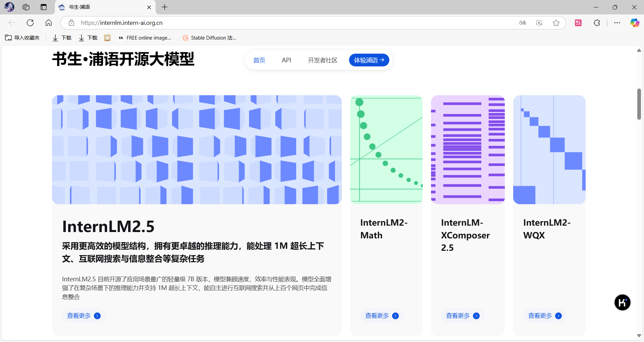Minimize the browser window
Image resolution: width=644 pixels, height=342 pixels.
596,7
